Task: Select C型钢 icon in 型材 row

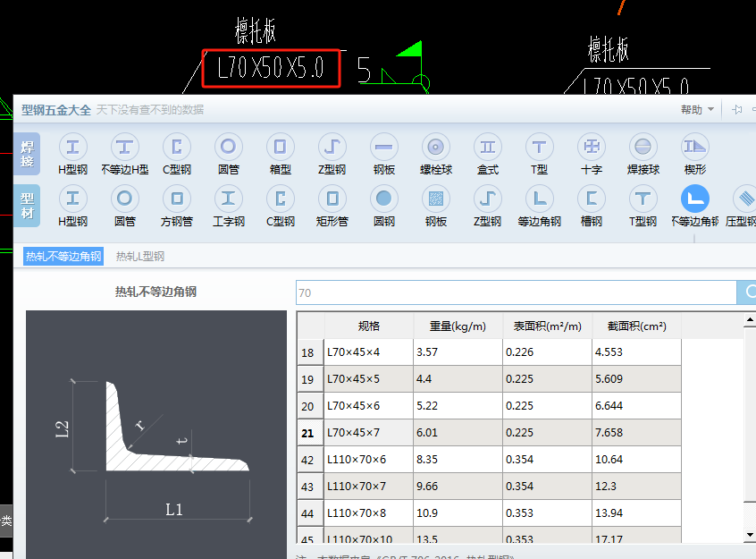Action: coord(280,199)
